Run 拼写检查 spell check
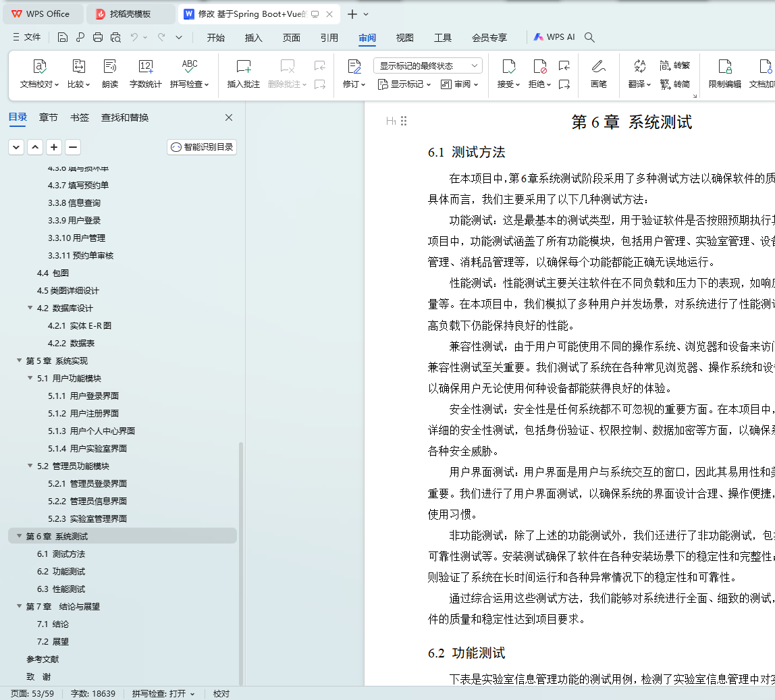 (x=189, y=74)
